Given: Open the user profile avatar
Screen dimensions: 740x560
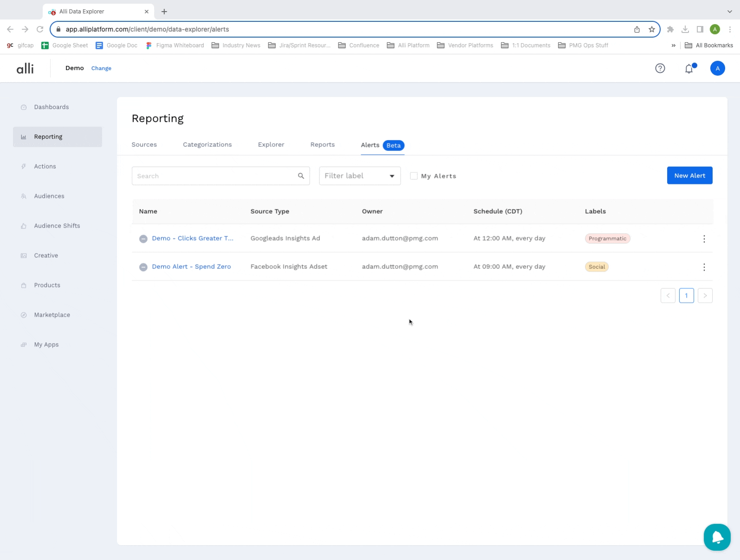Looking at the screenshot, I should coord(717,68).
